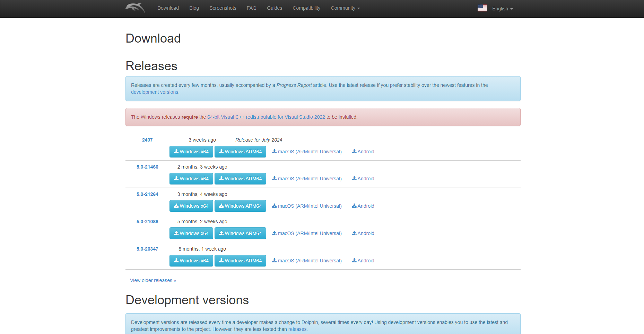This screenshot has width=644, height=334.
Task: Open release 5.0-21264 version link
Action: click(x=147, y=194)
